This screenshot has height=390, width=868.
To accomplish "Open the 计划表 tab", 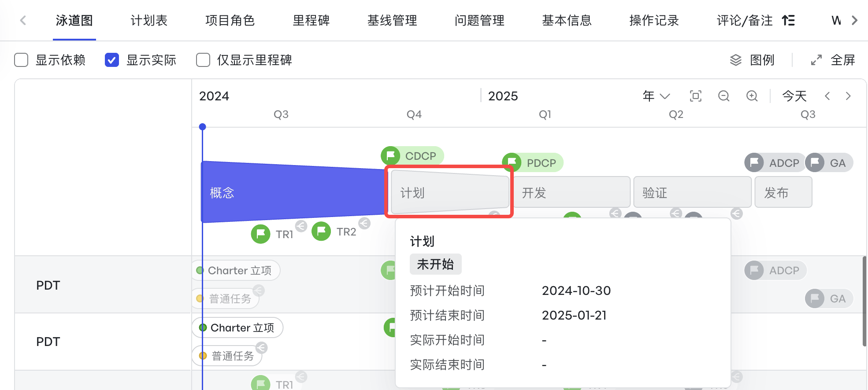I will click(149, 20).
